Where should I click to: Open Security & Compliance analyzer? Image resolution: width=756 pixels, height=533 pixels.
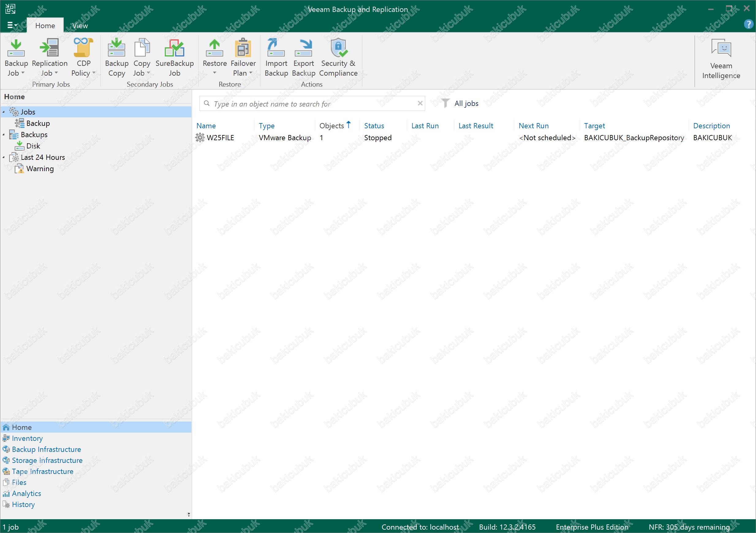point(338,48)
